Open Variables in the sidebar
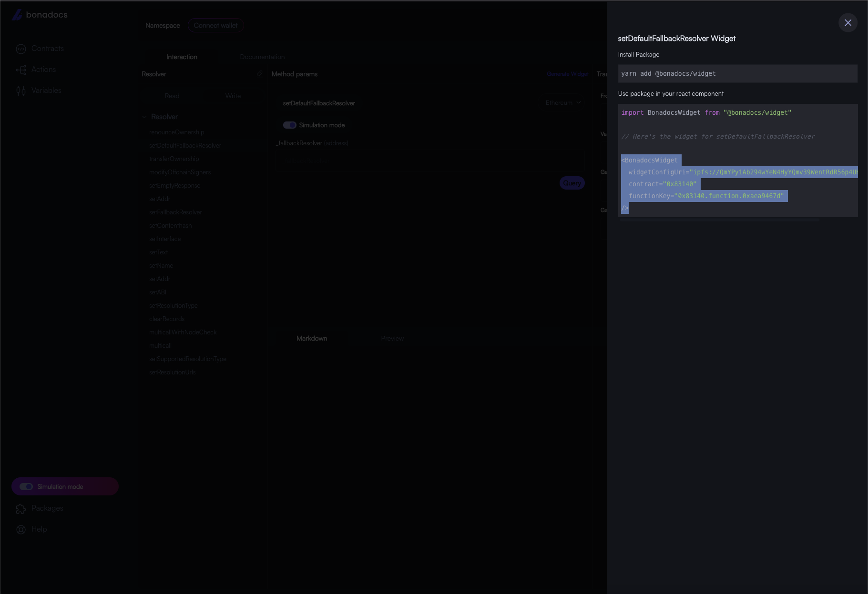Image resolution: width=868 pixels, height=594 pixels. tap(39, 91)
